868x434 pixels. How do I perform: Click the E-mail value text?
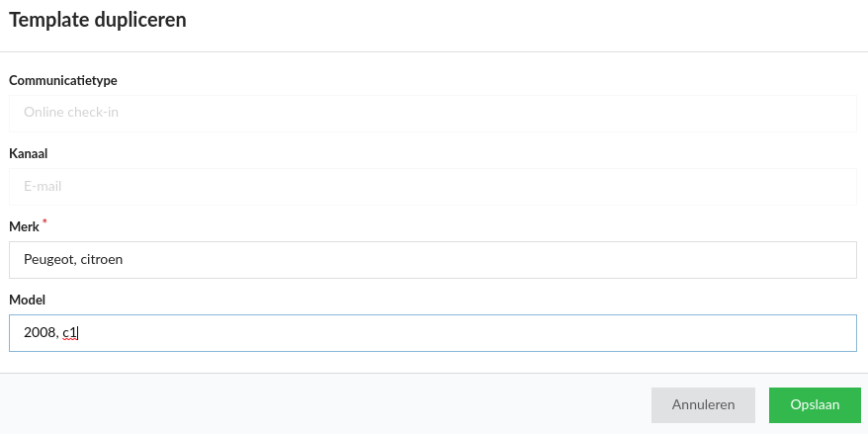click(43, 186)
